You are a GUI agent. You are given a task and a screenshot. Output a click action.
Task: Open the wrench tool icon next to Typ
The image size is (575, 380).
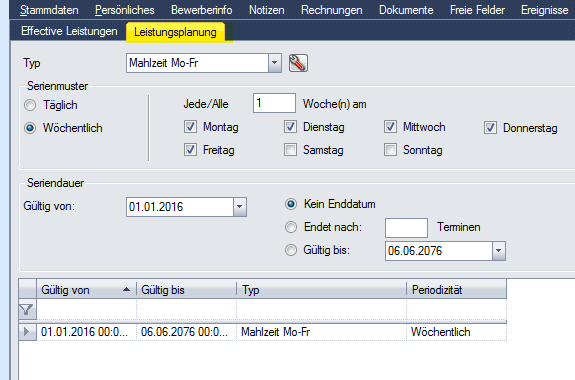tap(298, 63)
